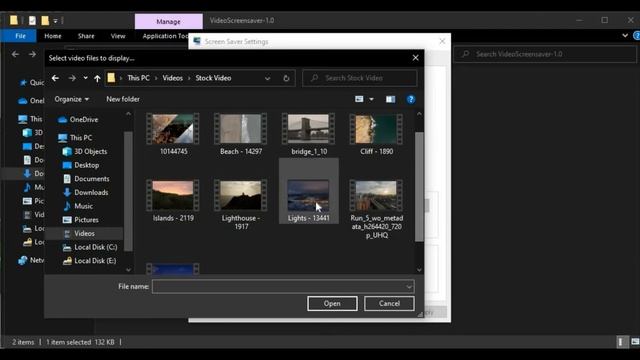This screenshot has height=360, width=640.
Task: Open Music in the dialog tree
Action: point(78,206)
